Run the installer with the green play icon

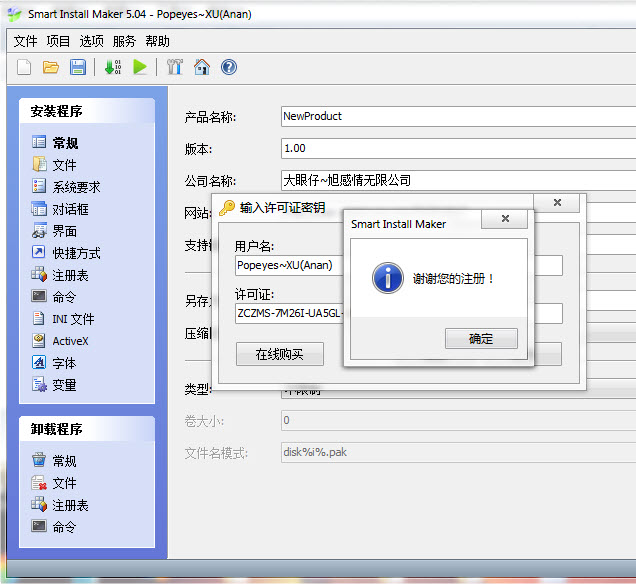coord(140,67)
